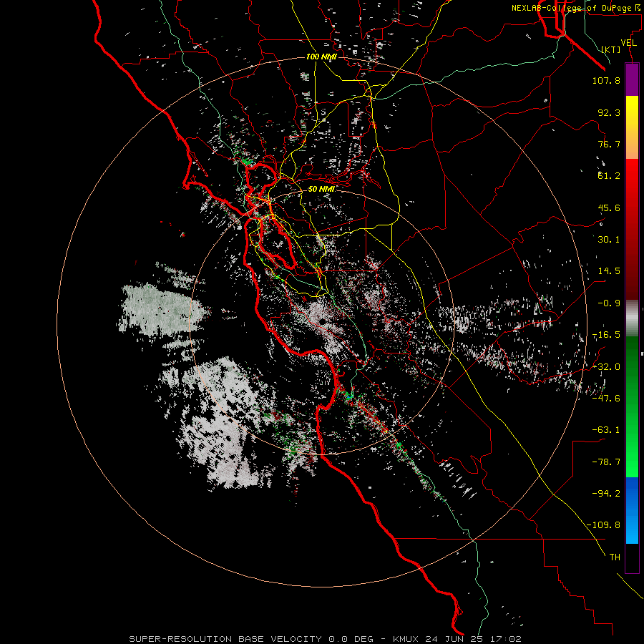Click the [KT] units label
Screen dimensions: 644x644
pos(611,49)
